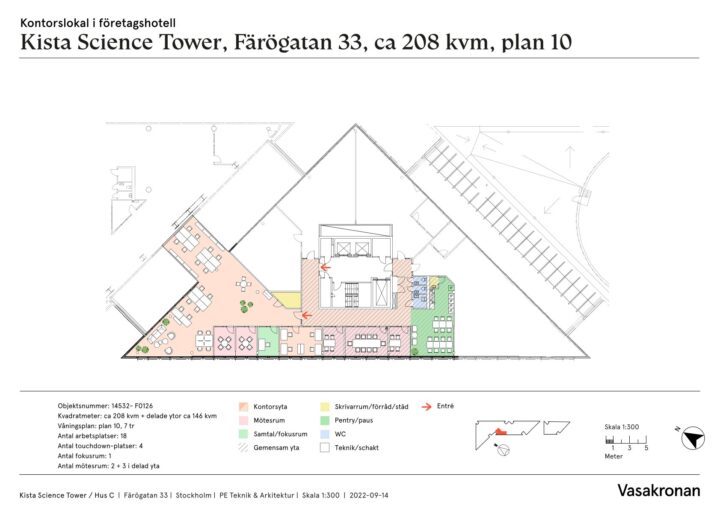Click the blue WC area on the plan

tap(420, 292)
